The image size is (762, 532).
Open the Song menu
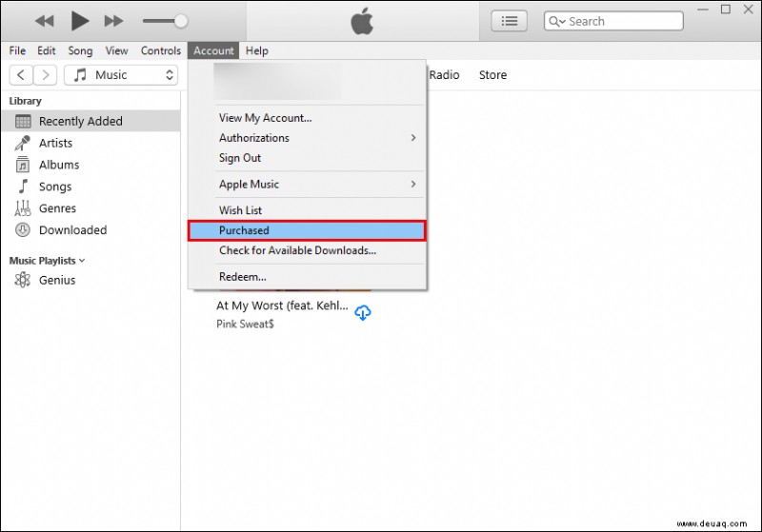(x=80, y=50)
